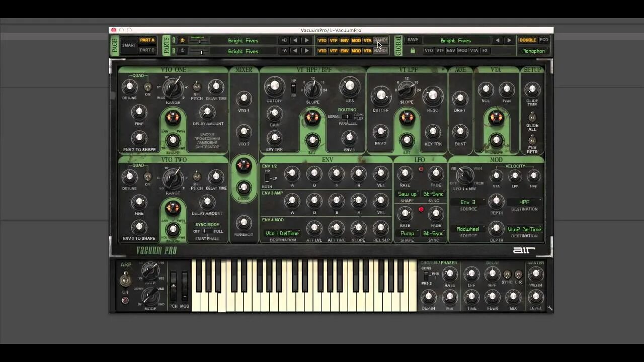
Task: Click next preset arrow for Part A
Action: pos(307,40)
